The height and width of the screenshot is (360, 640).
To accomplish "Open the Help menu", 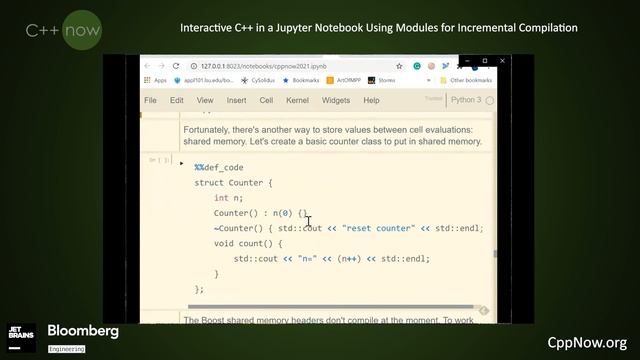I will pos(371,100).
